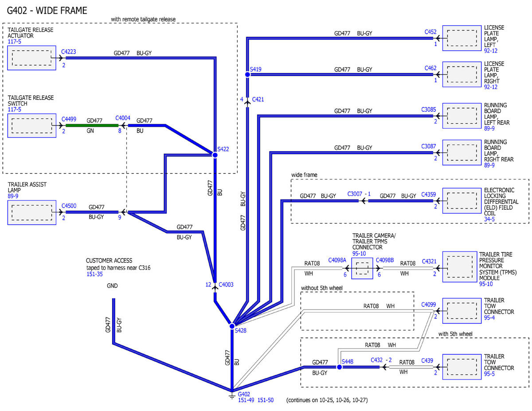This screenshot has width=532, height=411.
Task: Select the Tailgate Release Actuator component box
Action: [31, 58]
